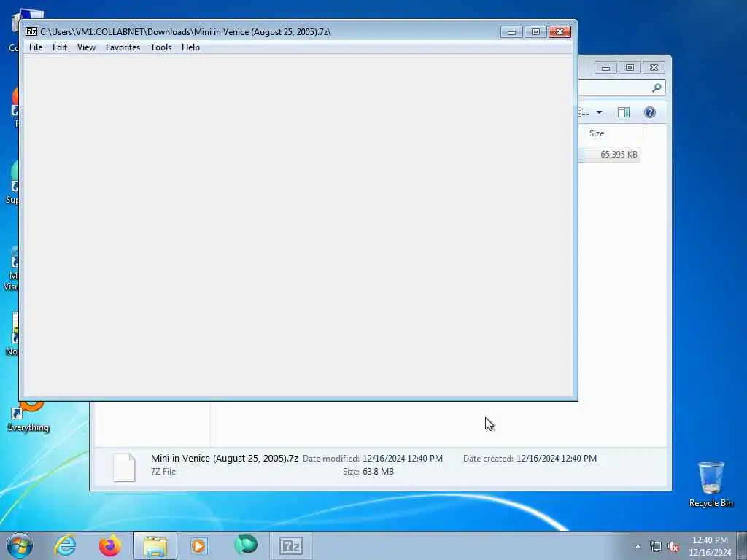Open Windows Media Player from taskbar

(x=198, y=545)
